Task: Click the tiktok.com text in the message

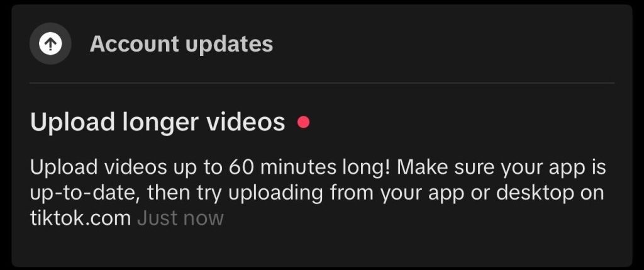Action: pyautogui.click(x=80, y=218)
